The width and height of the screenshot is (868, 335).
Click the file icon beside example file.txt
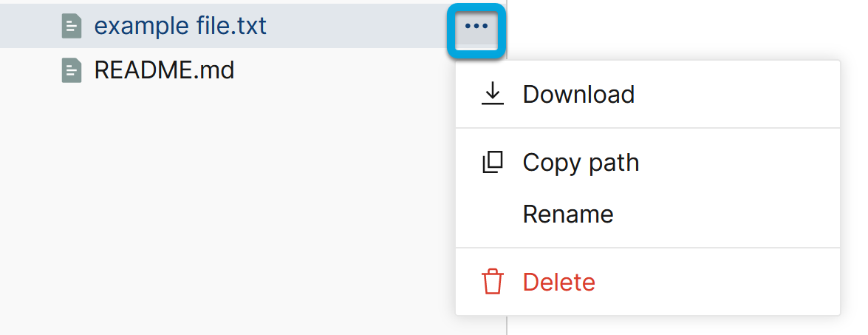pos(72,27)
